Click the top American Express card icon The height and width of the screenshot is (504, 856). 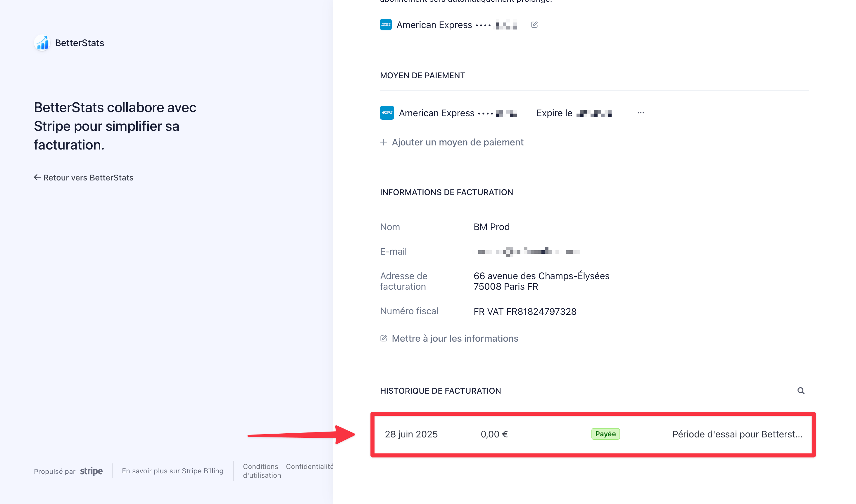click(x=386, y=25)
